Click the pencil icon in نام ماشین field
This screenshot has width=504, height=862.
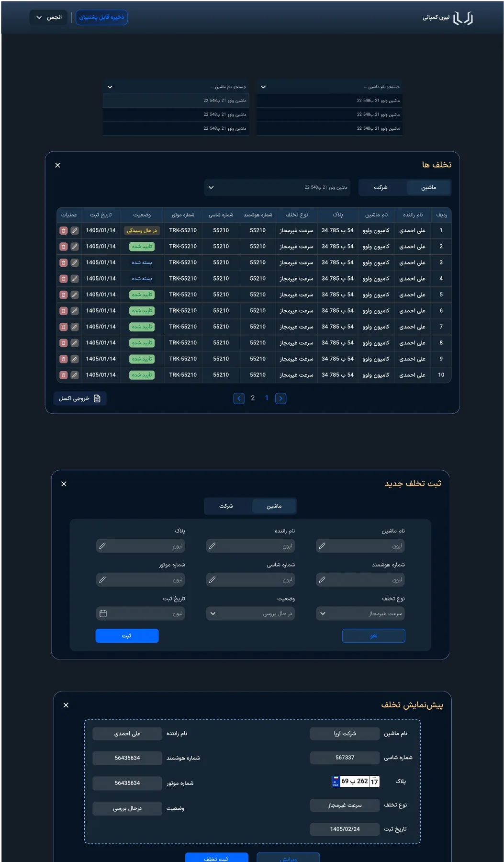pyautogui.click(x=322, y=546)
